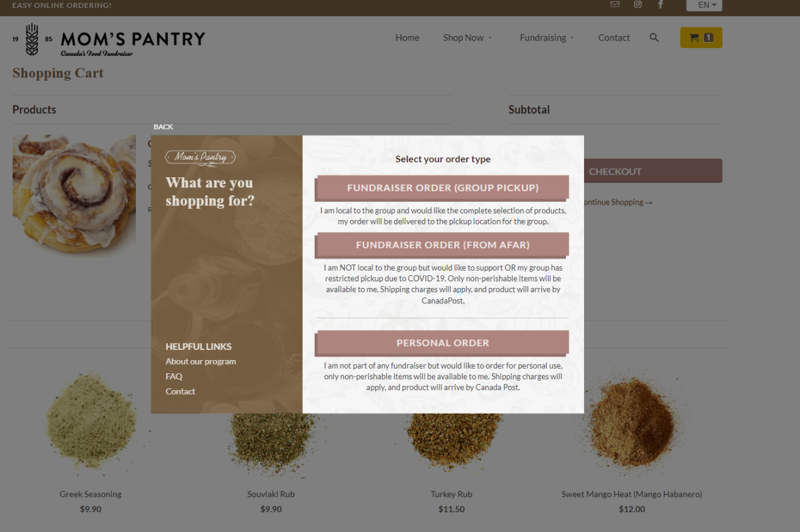Open the shopping cart icon button
800x532 pixels.
point(701,38)
